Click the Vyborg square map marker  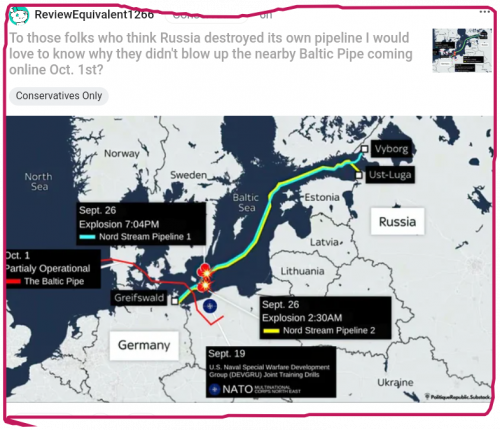(x=365, y=149)
